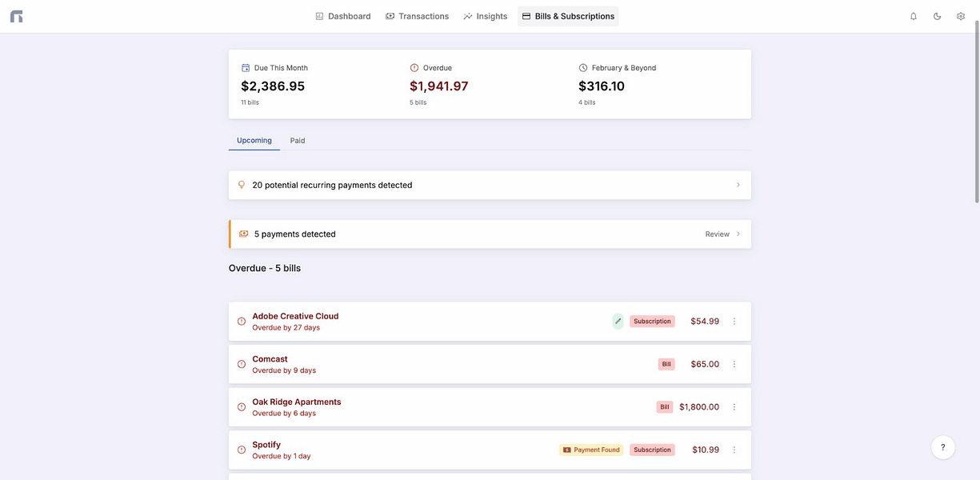980x480 pixels.
Task: Click the green edit pencil on Adobe Creative Cloud
Action: click(618, 322)
